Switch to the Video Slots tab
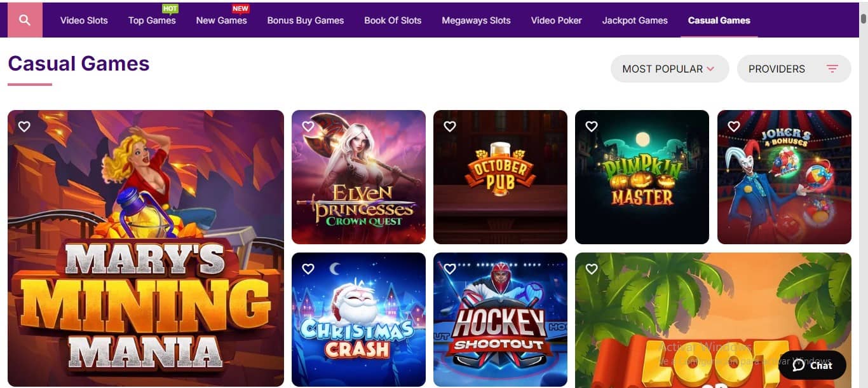 (x=84, y=20)
